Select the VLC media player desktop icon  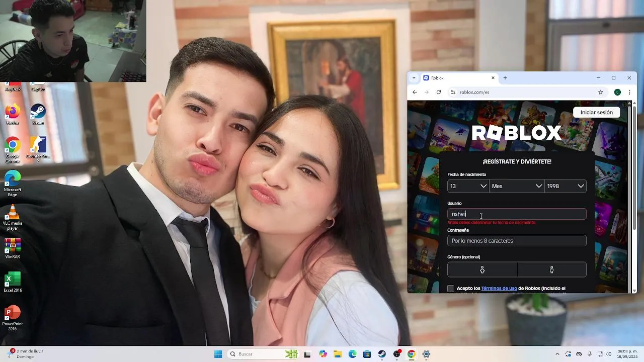pyautogui.click(x=13, y=217)
